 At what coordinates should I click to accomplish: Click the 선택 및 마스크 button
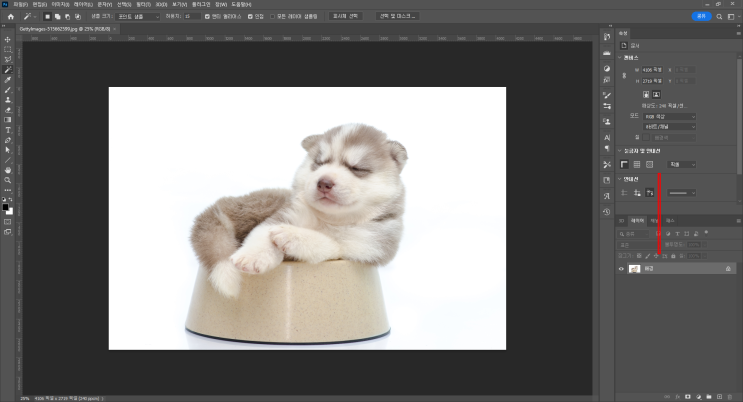click(x=399, y=16)
